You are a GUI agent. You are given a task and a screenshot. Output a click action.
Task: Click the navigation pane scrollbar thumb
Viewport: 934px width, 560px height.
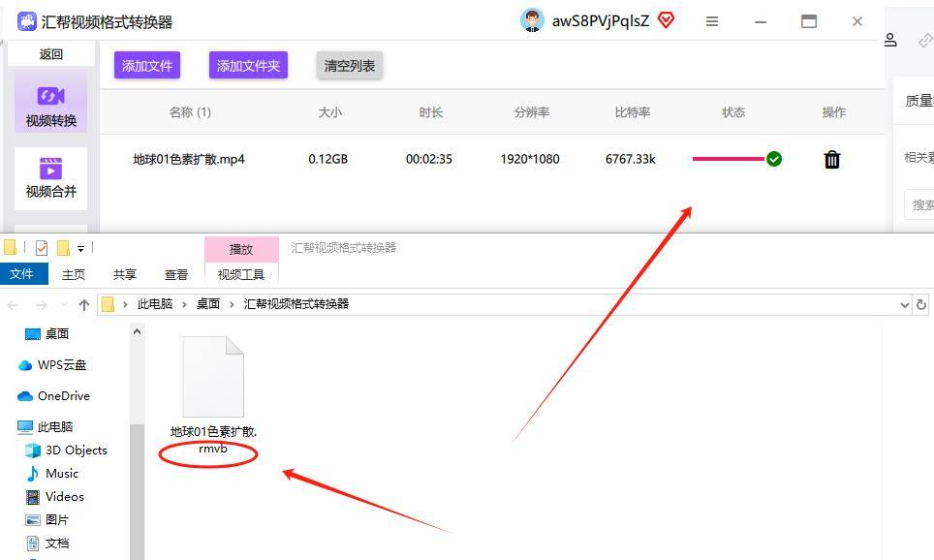pos(137,492)
